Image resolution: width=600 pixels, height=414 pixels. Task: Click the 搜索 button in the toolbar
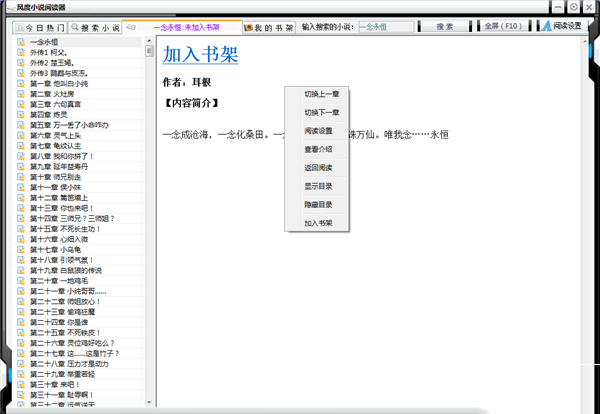[445, 26]
